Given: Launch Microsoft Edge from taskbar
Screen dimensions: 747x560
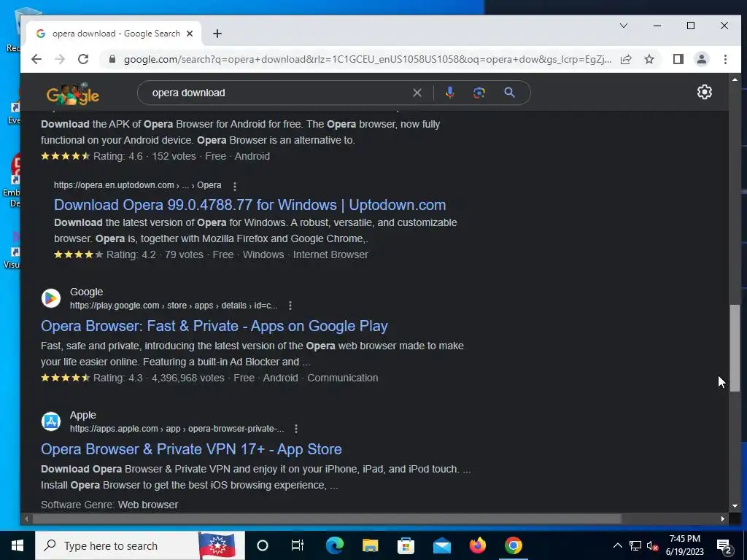Looking at the screenshot, I should (x=334, y=545).
